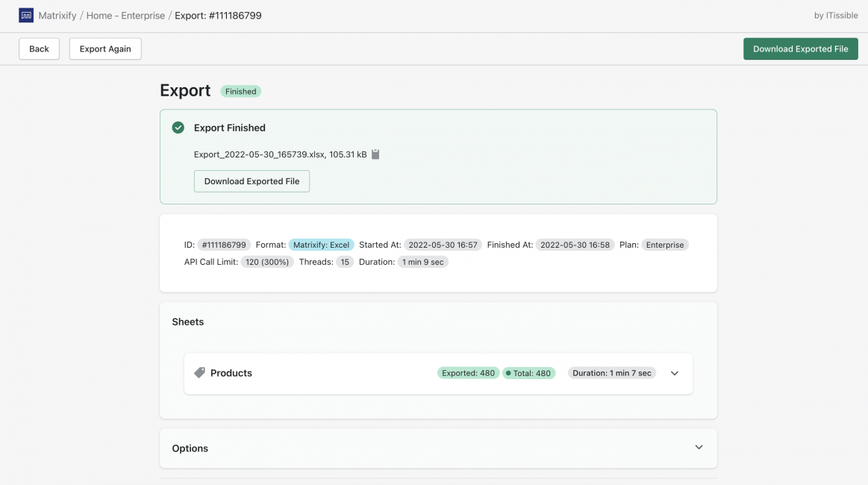868x485 pixels.
Task: Click the Back button
Action: (38, 48)
